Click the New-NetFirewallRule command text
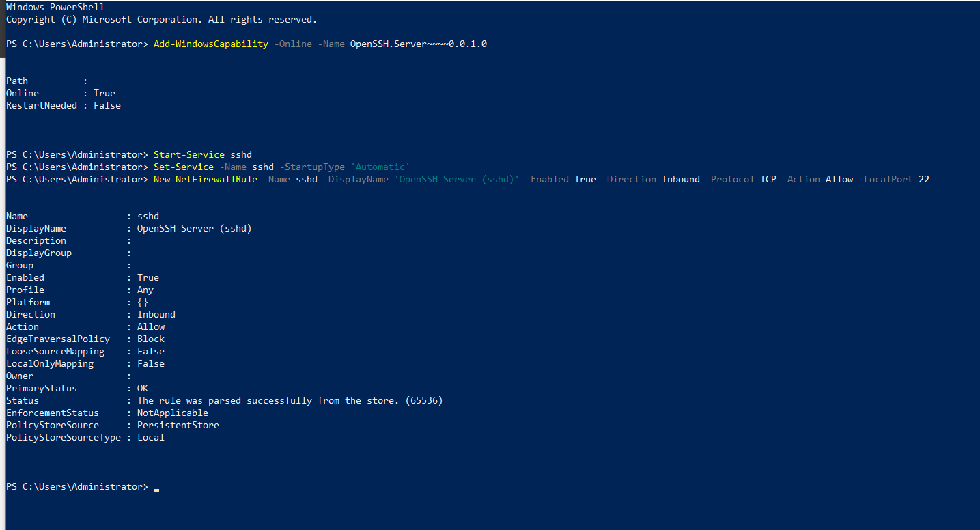Screen dimensions: 980x530 [205, 180]
